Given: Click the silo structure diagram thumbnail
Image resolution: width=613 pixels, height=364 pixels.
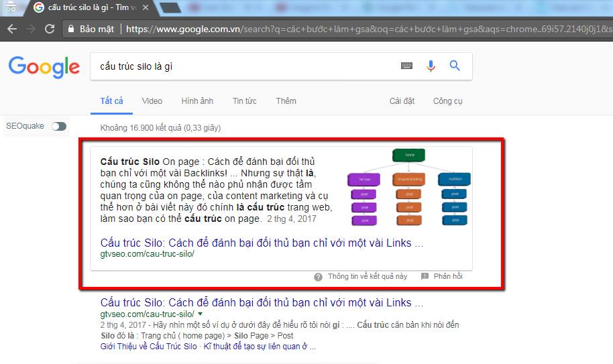Looking at the screenshot, I should pyautogui.click(x=409, y=188).
